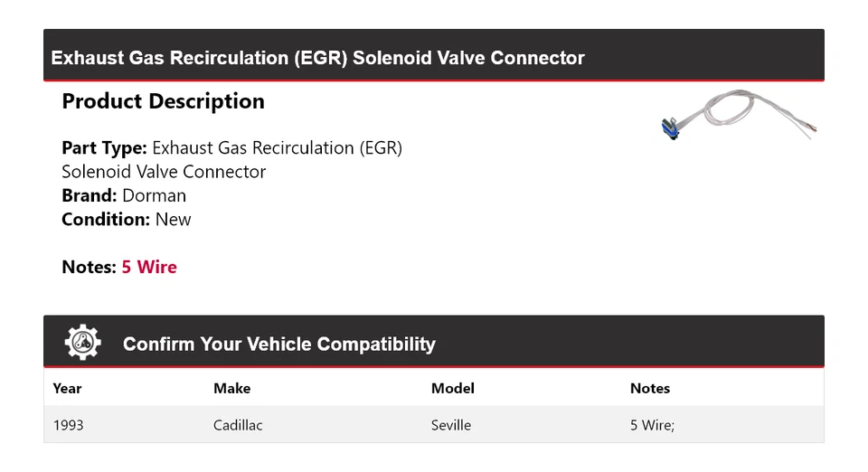
Task: Sort by the Year column header
Action: click(x=67, y=388)
